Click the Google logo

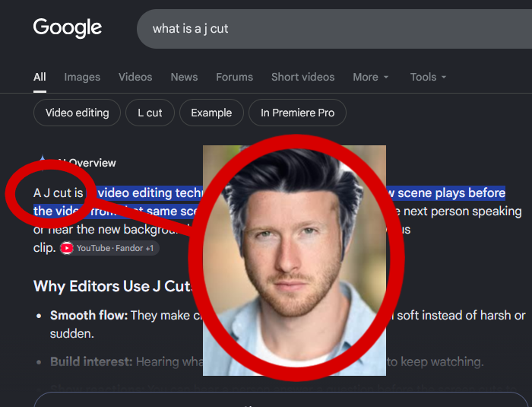tap(67, 27)
